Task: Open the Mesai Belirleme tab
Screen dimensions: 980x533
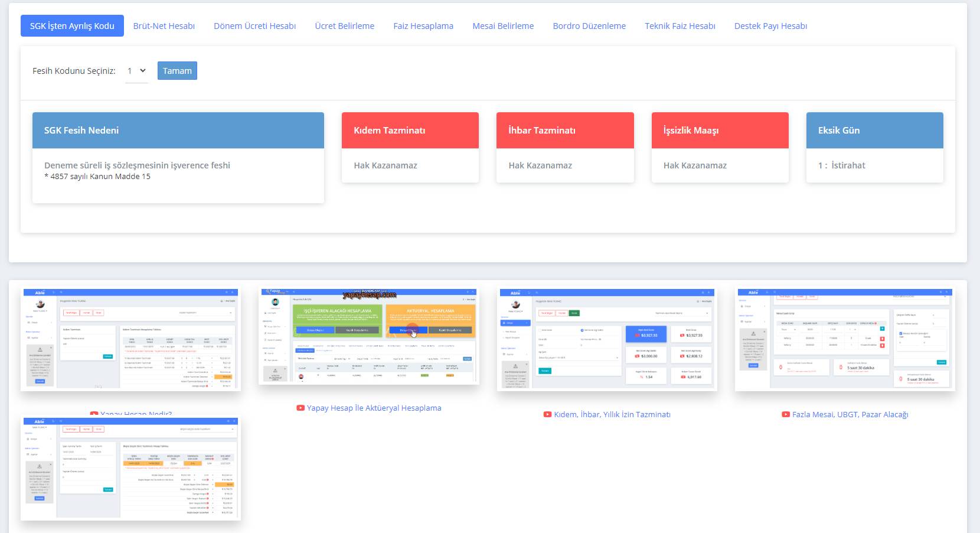Action: [503, 26]
